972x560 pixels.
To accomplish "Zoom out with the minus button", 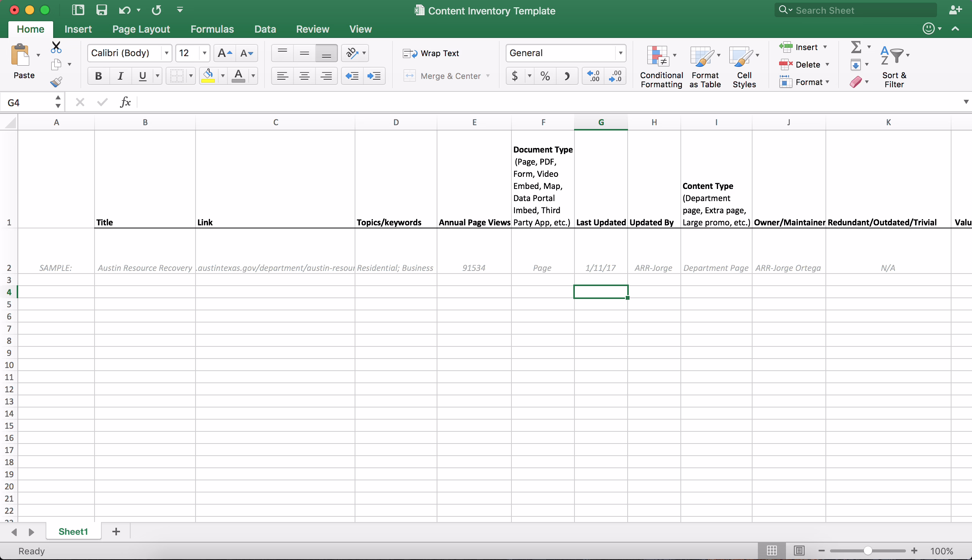I will tap(822, 551).
